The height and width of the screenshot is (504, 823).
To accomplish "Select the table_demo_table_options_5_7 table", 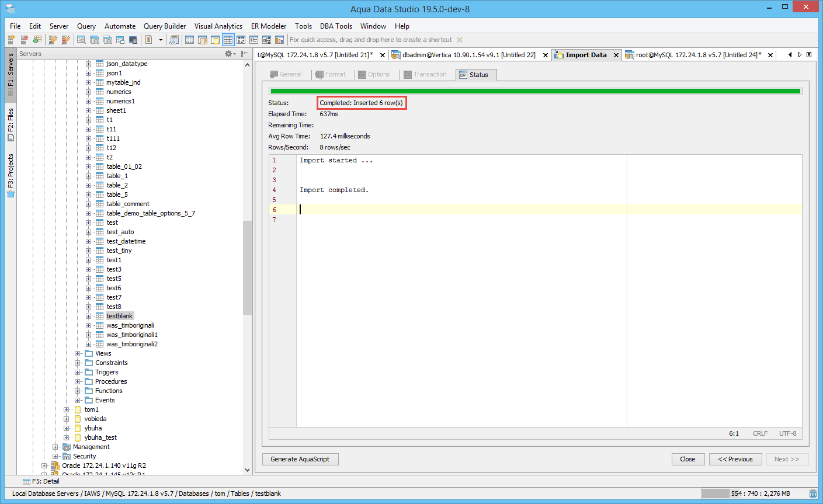I will coord(151,213).
